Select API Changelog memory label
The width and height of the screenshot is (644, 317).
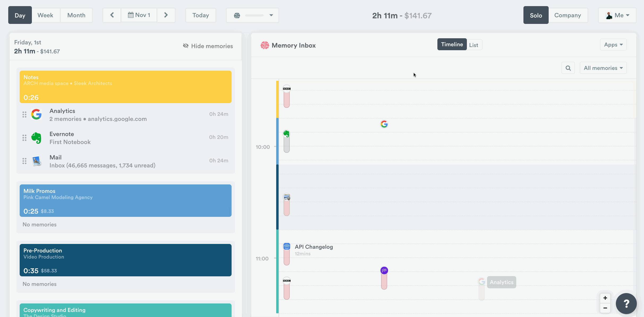point(314,247)
